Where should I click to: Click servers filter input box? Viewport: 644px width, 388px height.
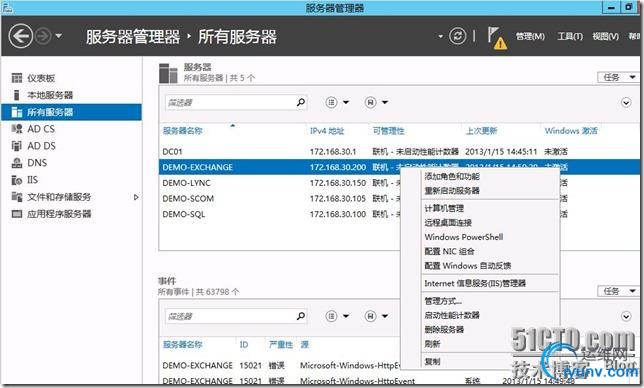230,102
